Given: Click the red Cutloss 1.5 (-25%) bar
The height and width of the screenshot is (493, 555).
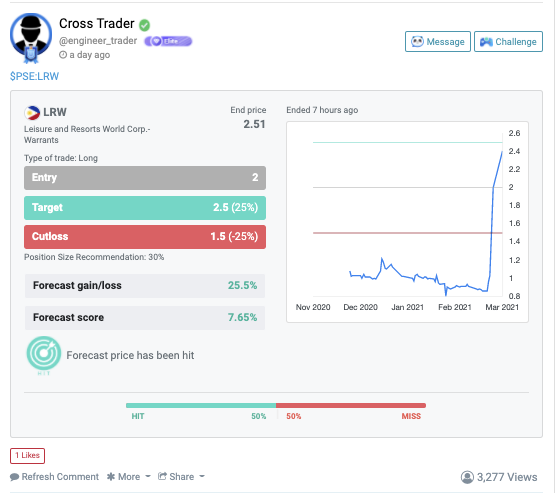Looking at the screenshot, I should [145, 237].
